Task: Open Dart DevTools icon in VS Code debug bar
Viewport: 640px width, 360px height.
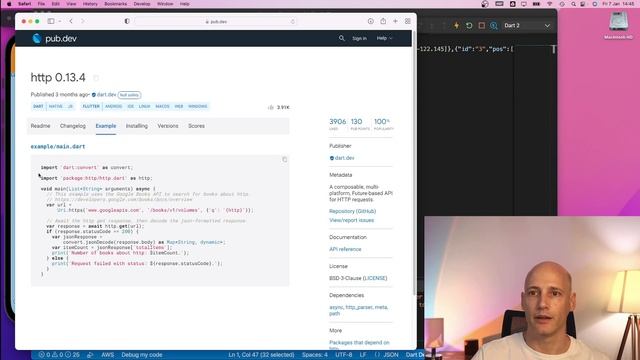Action: [x=494, y=25]
